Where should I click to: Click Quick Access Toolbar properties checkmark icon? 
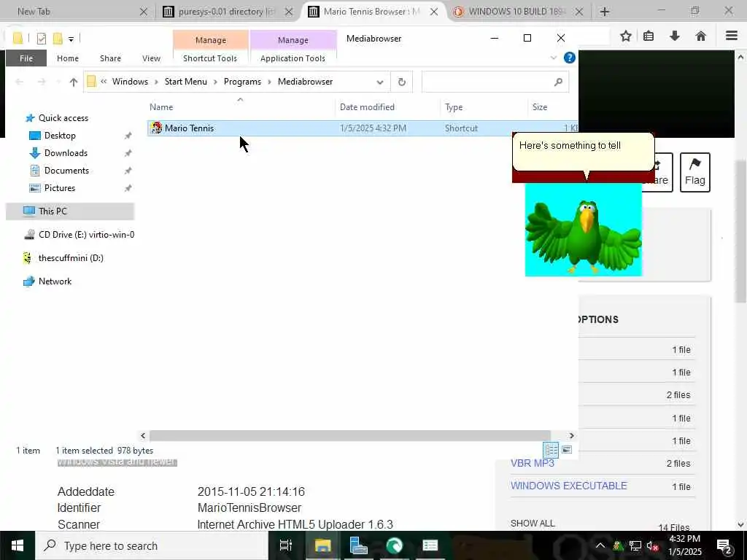(x=42, y=39)
